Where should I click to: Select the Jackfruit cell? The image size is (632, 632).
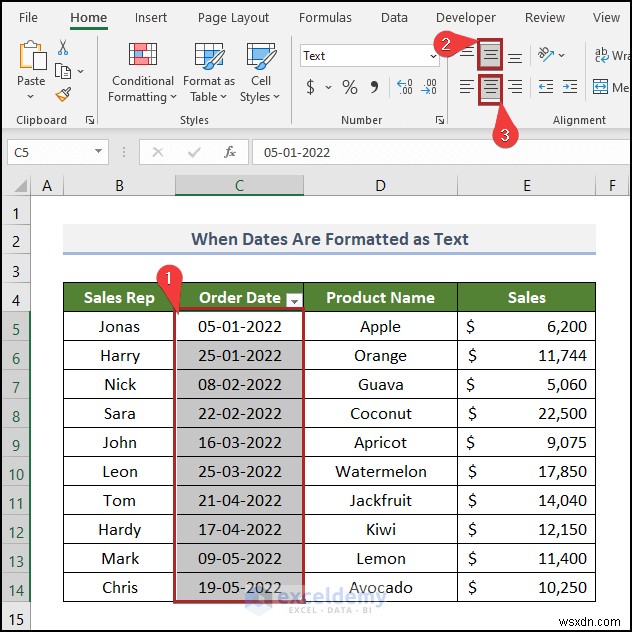380,501
